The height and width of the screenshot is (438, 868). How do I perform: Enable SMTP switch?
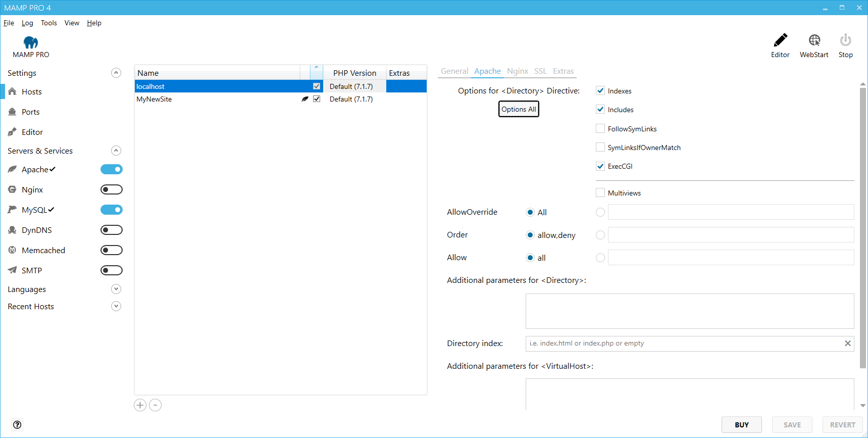[112, 270]
